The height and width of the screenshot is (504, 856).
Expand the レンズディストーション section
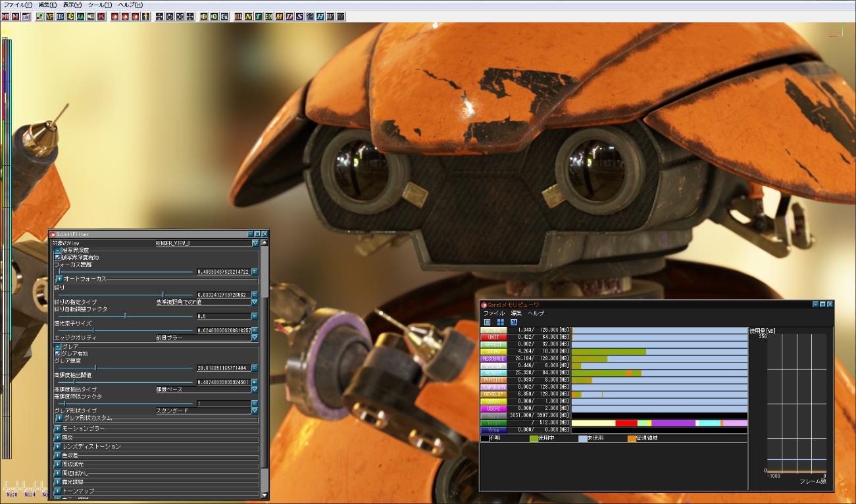pyautogui.click(x=59, y=446)
